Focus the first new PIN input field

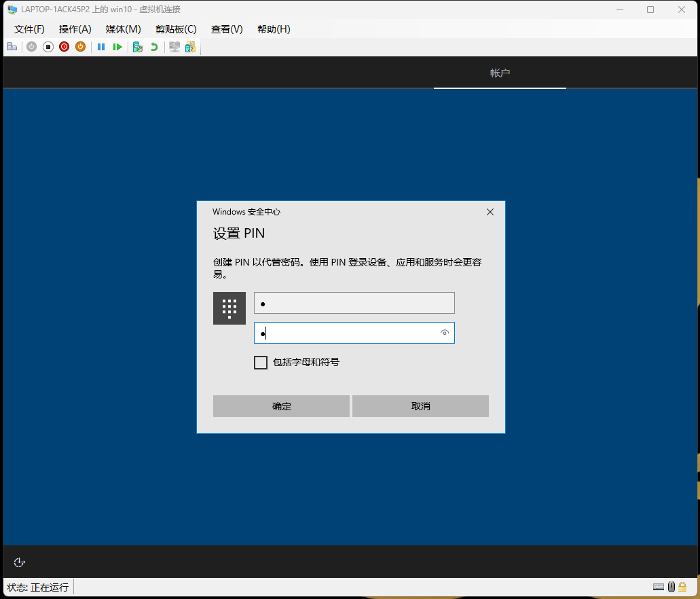(354, 304)
